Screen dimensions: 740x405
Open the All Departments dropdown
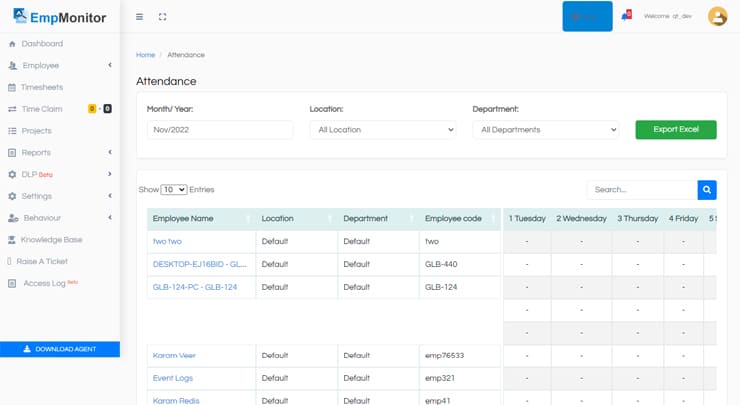(x=546, y=130)
